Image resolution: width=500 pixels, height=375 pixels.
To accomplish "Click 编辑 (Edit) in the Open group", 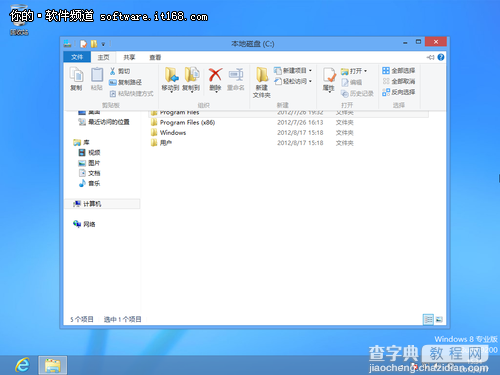I will coord(352,82).
